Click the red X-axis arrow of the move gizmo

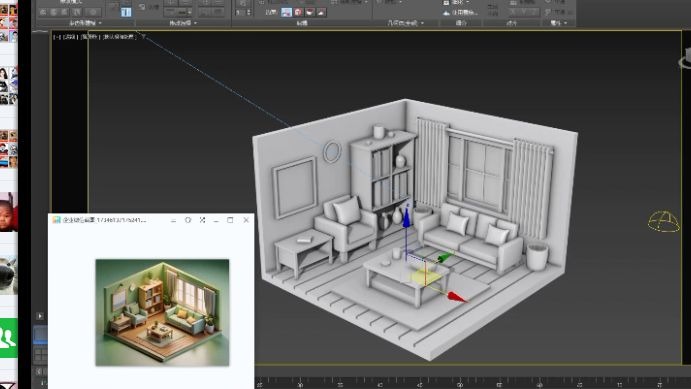457,297
